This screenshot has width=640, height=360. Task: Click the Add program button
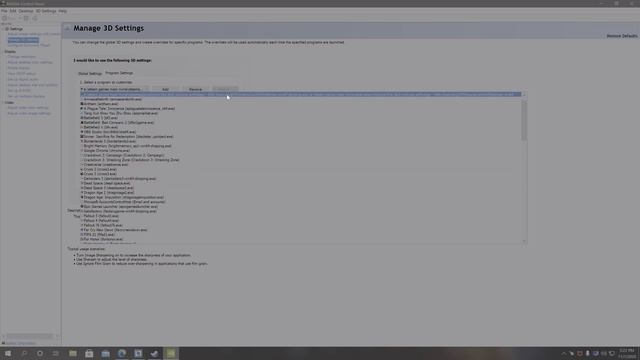coord(165,89)
